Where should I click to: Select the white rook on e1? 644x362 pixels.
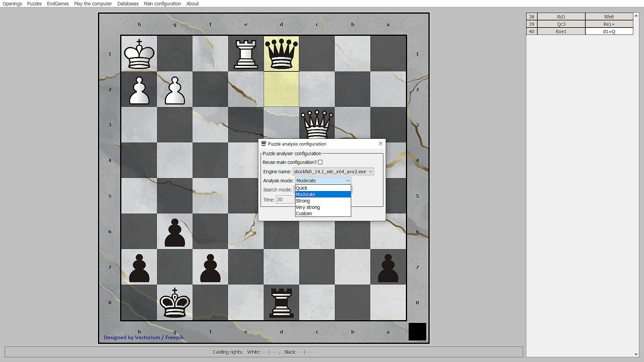[x=246, y=54]
